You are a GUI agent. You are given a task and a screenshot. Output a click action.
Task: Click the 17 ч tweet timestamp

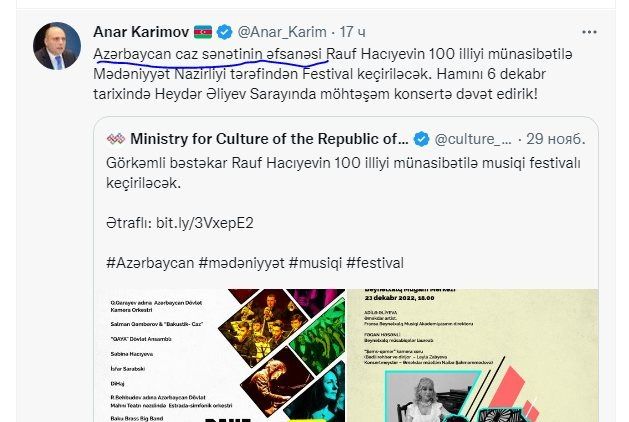353,32
